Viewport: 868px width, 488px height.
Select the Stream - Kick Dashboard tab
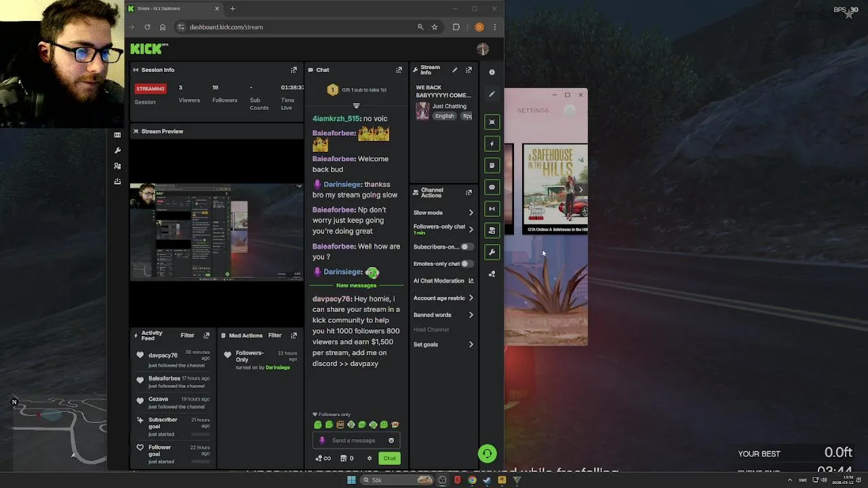(174, 9)
